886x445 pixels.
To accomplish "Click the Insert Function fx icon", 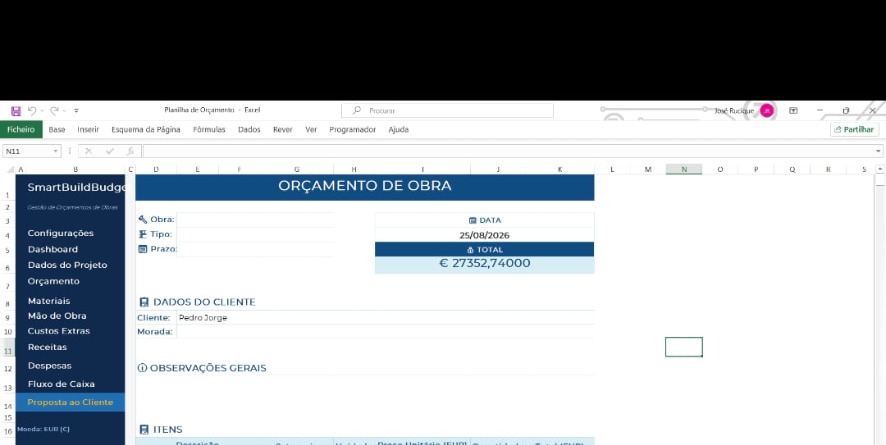I will click(x=131, y=151).
